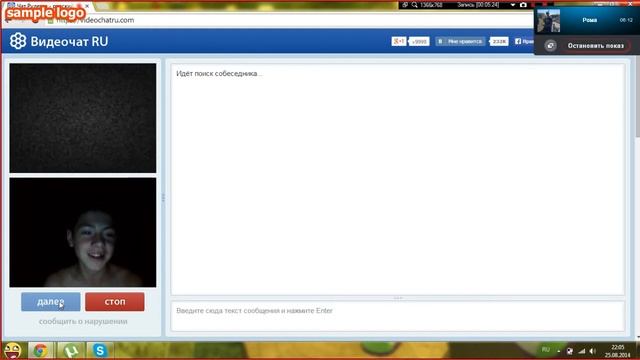
Task: Open the smiley Start button on the taskbar
Action: tap(12, 351)
